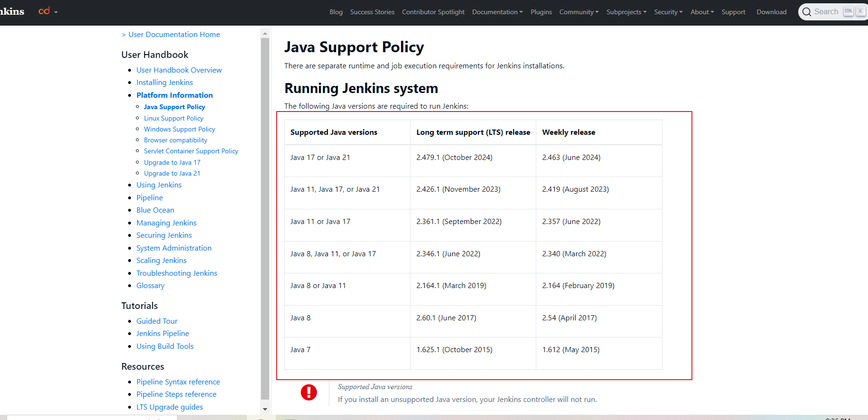This screenshot has height=420, width=868.
Task: Click 'Java 8, Java 11, or Java 17' cell
Action: tap(347, 257)
